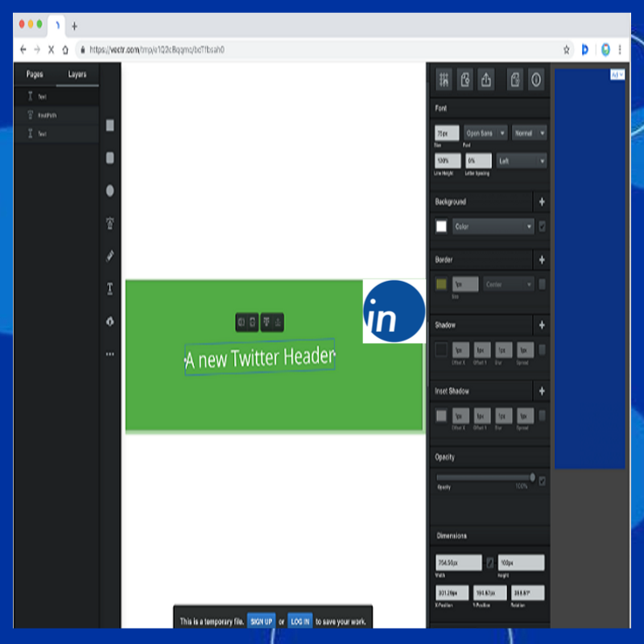Click the font Size input field
This screenshot has width=644, height=644.
(x=447, y=133)
